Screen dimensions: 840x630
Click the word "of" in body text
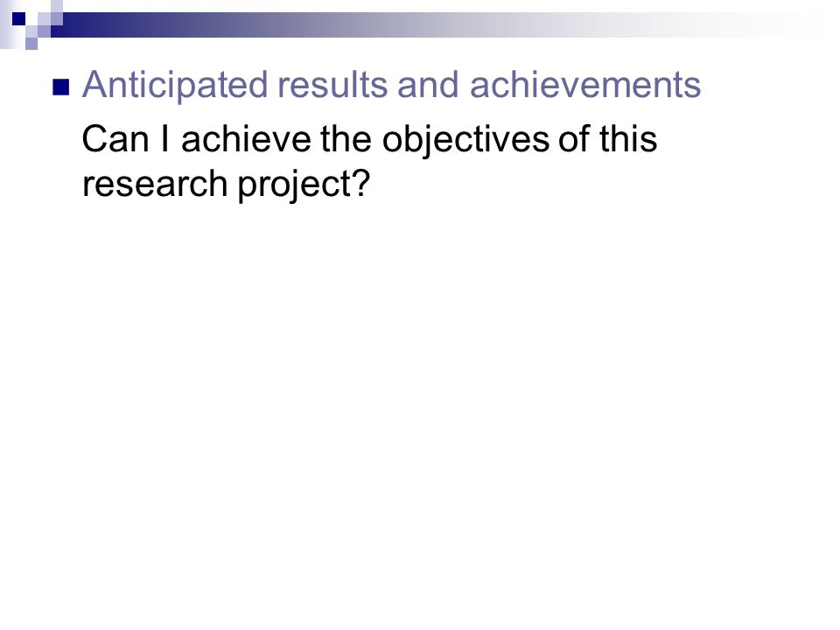click(x=574, y=139)
